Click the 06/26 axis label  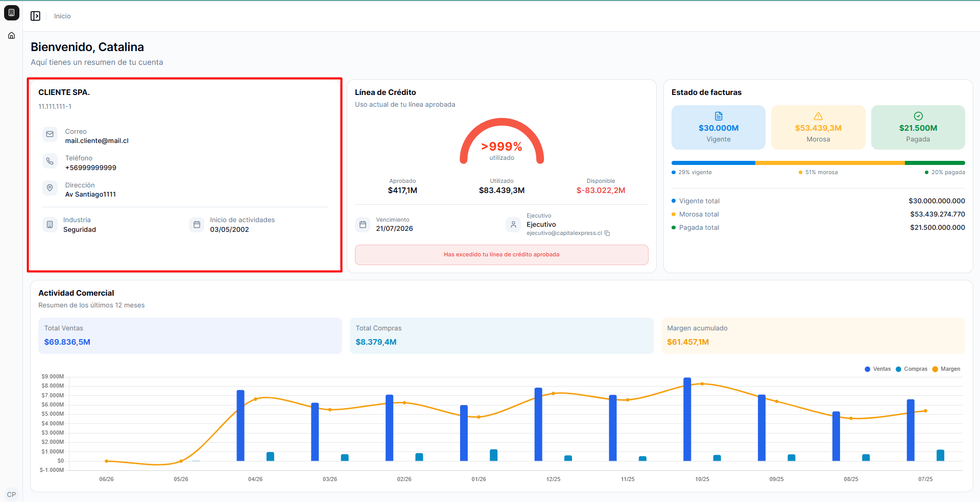pyautogui.click(x=106, y=479)
